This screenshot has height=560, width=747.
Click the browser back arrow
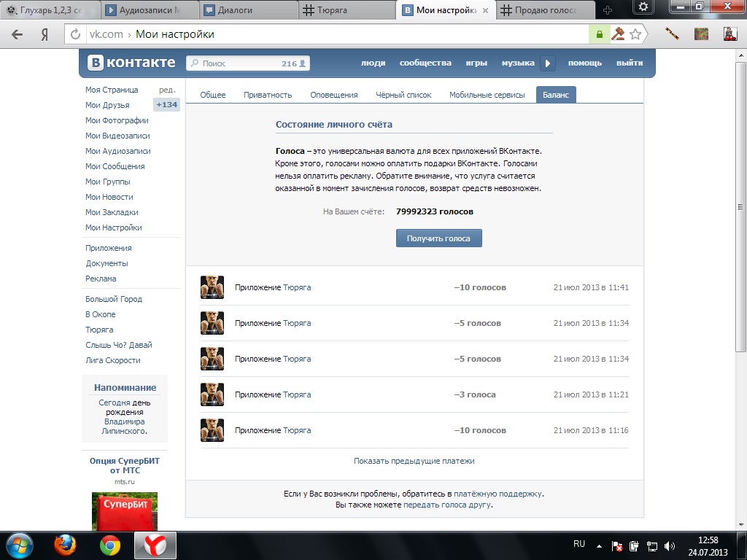click(18, 34)
